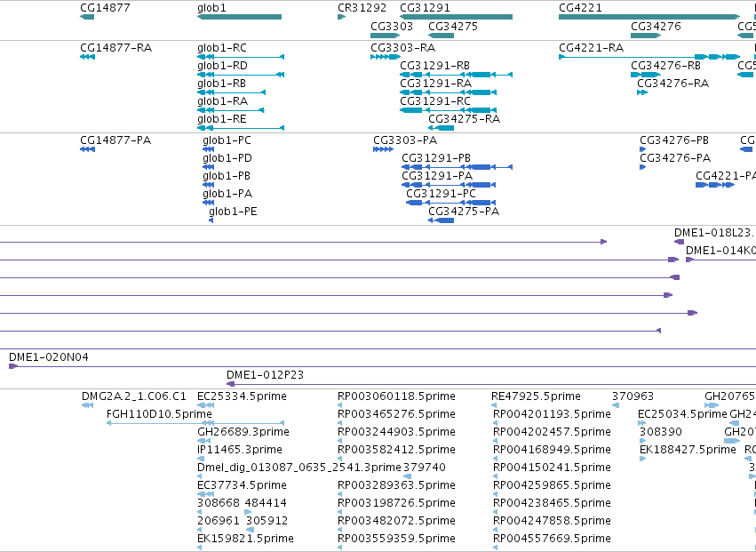Open EST RP004168949.5prime
The width and height of the screenshot is (756, 552).
(496, 459)
